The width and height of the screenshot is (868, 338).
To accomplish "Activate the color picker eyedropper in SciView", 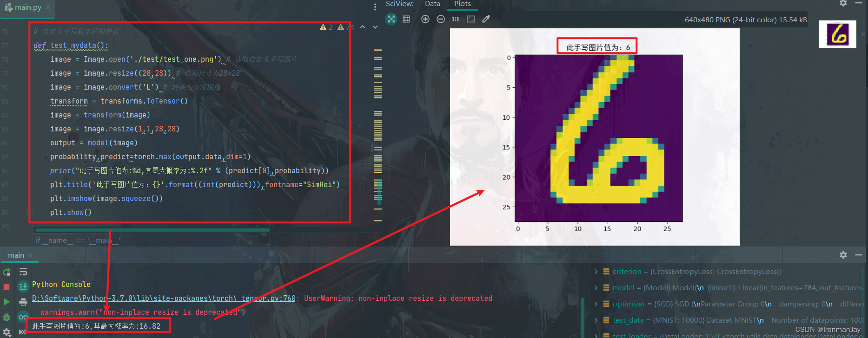I will 486,19.
